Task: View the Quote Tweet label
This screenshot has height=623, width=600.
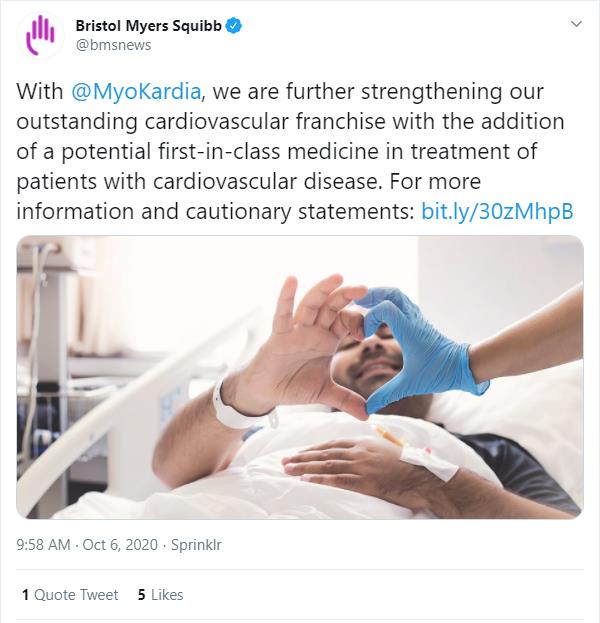Action: coord(76,594)
